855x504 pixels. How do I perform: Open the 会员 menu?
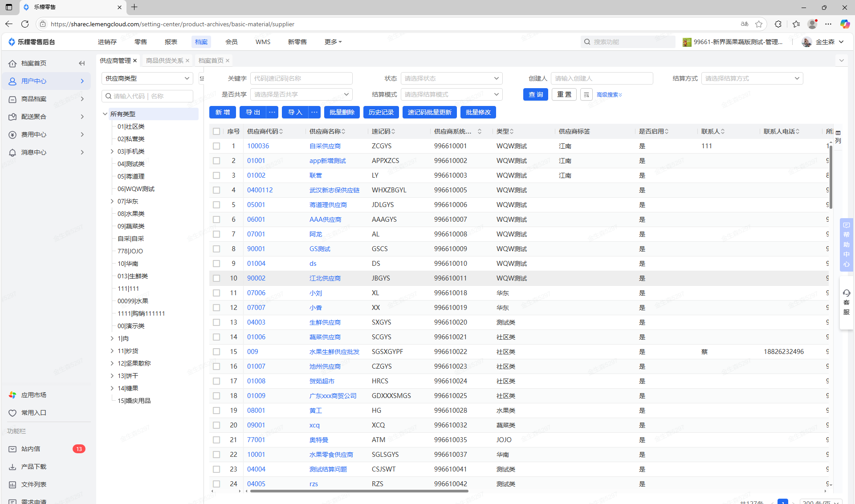point(232,42)
